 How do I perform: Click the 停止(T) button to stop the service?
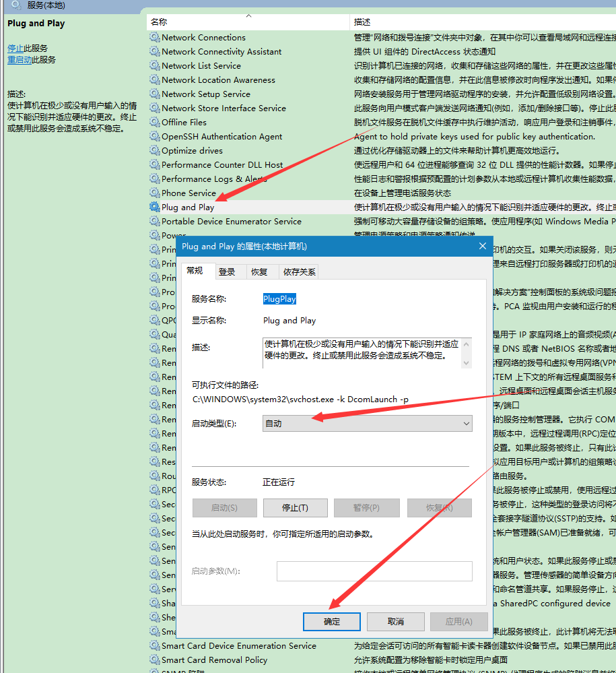pyautogui.click(x=295, y=508)
